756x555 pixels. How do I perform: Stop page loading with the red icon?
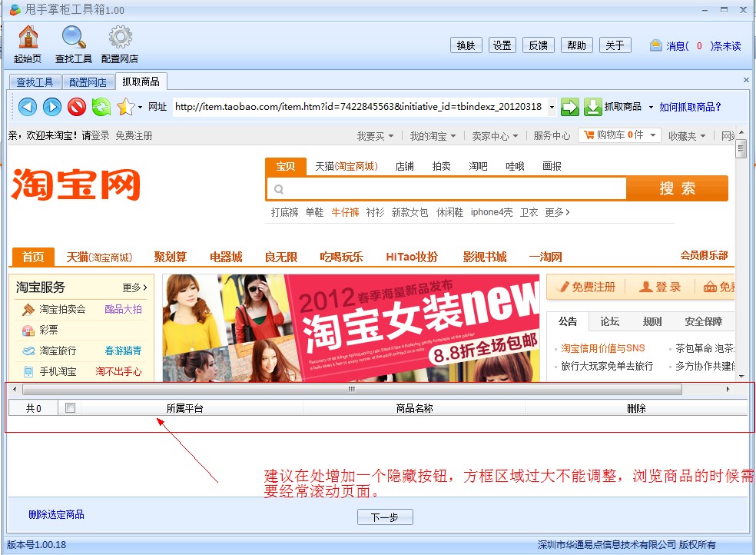click(x=77, y=107)
